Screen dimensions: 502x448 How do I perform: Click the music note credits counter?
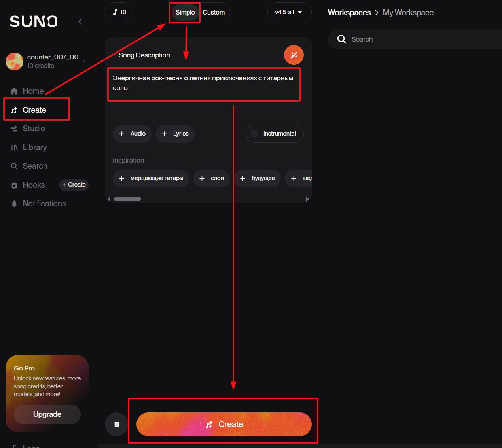point(119,12)
